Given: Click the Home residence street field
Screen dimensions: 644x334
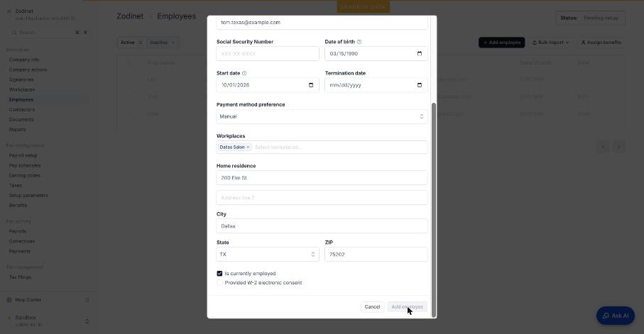Looking at the screenshot, I should (x=322, y=178).
